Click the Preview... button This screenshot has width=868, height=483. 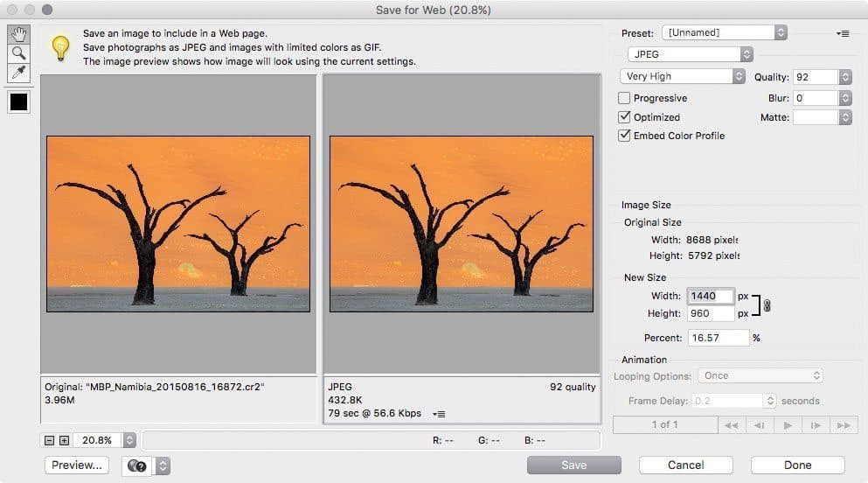pyautogui.click(x=77, y=465)
